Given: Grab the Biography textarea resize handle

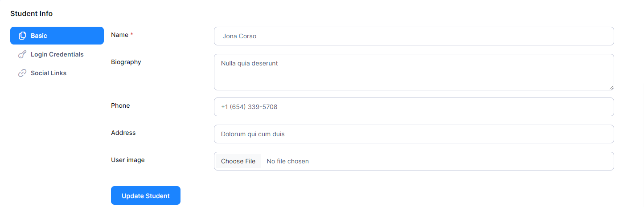Looking at the screenshot, I should point(611,87).
